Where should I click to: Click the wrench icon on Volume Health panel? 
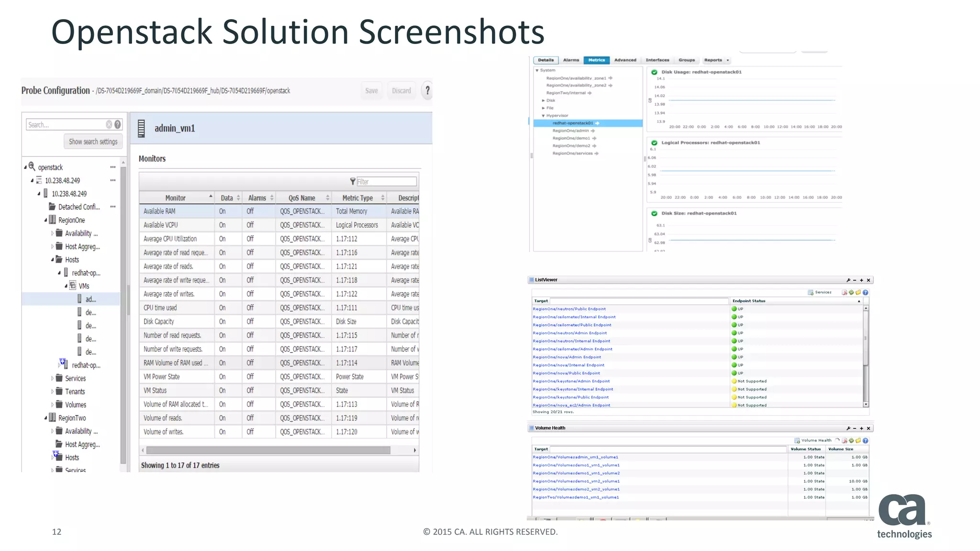click(848, 429)
